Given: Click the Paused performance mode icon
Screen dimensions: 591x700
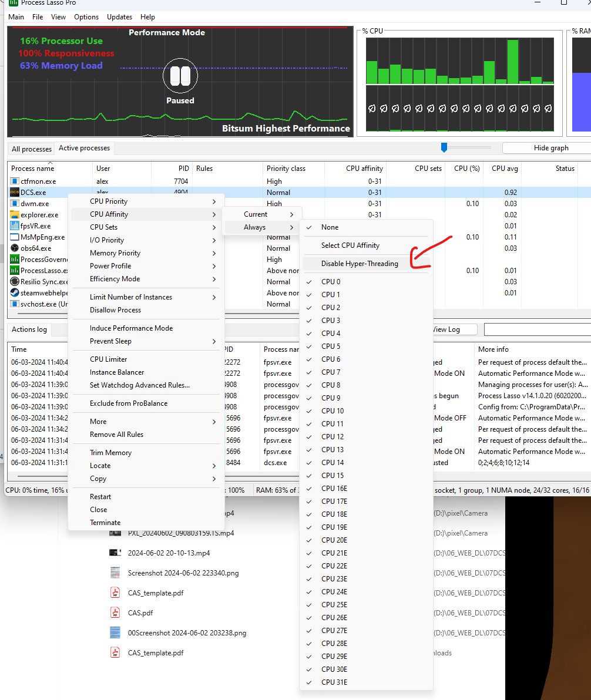Looking at the screenshot, I should [180, 76].
